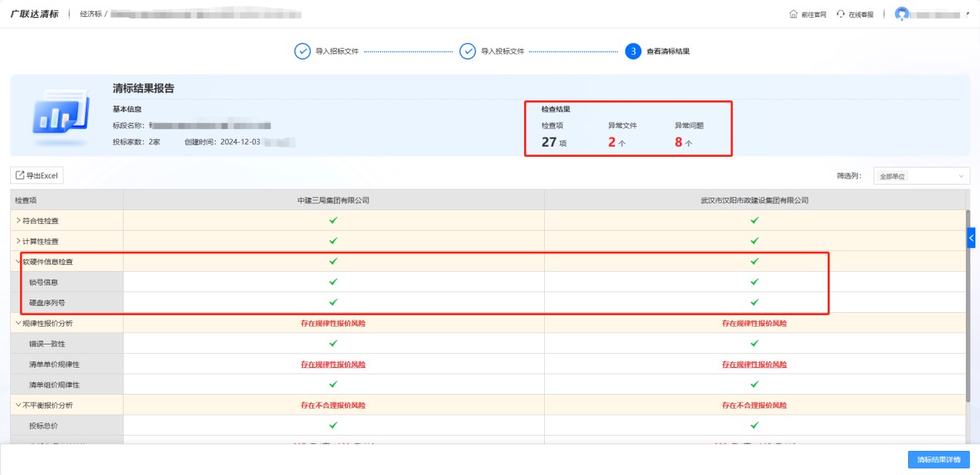The width and height of the screenshot is (980, 475).
Task: Click 中建三局 checkmark for 软硬件信息检查
Action: 333,261
